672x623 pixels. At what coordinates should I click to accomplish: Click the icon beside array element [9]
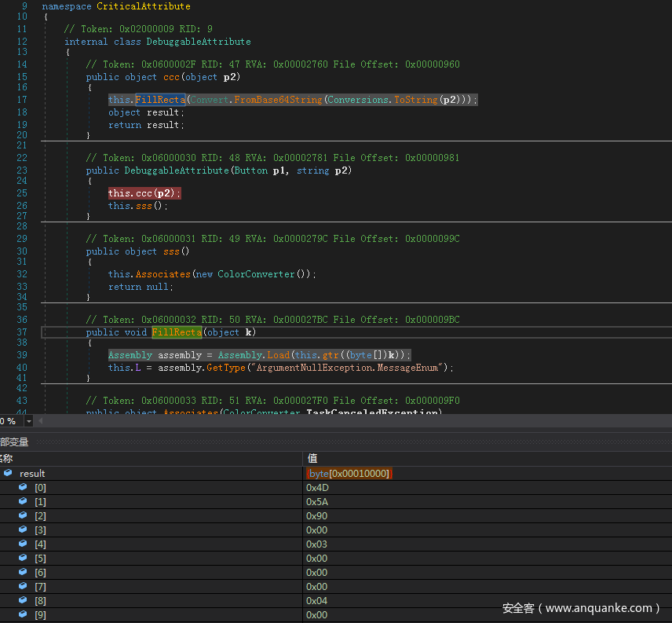[23, 614]
